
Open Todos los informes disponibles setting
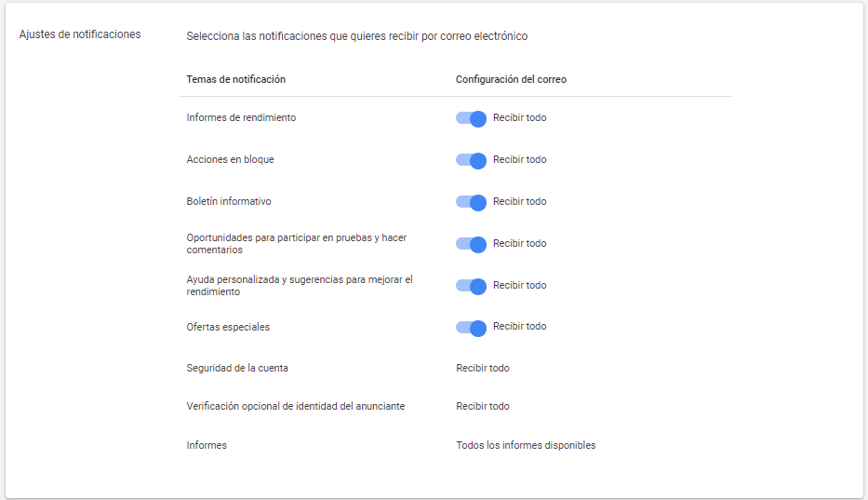click(526, 445)
